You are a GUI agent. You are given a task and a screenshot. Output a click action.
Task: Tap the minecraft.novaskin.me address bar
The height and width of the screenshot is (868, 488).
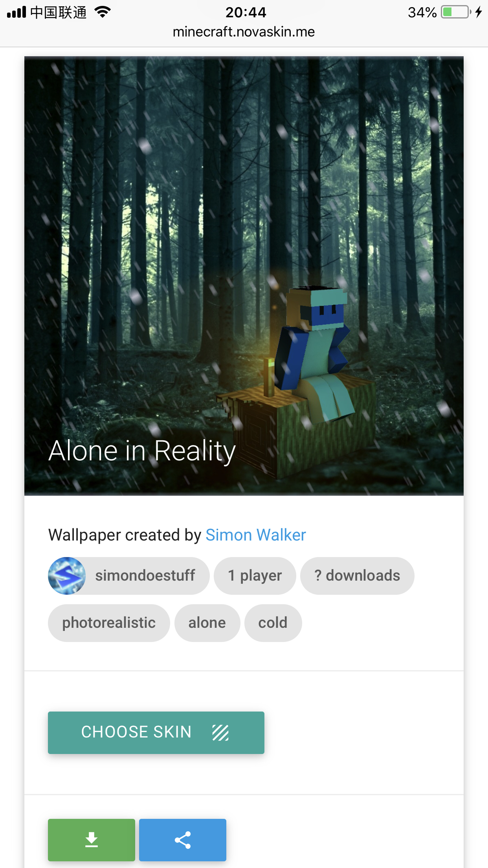tap(244, 32)
